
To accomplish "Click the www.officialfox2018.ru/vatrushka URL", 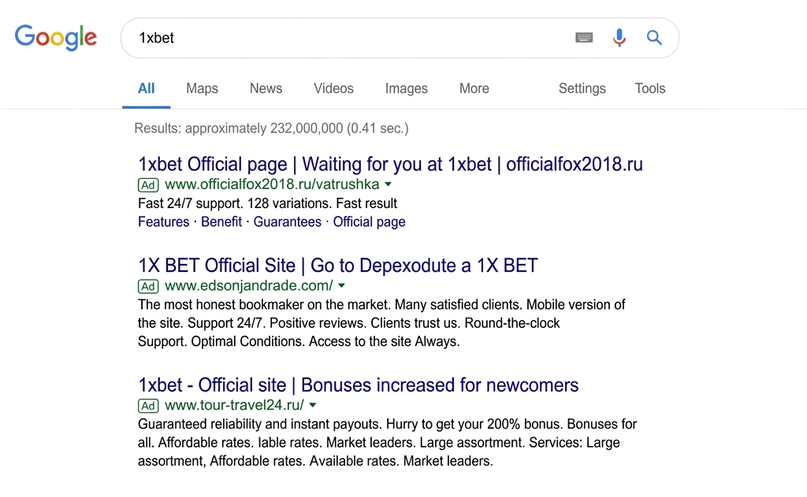I will 272,184.
